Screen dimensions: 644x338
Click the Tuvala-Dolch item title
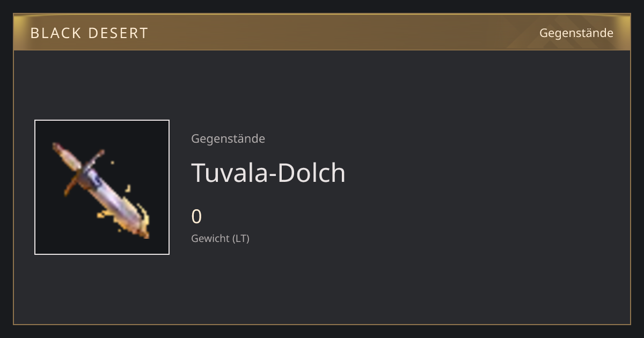268,173
